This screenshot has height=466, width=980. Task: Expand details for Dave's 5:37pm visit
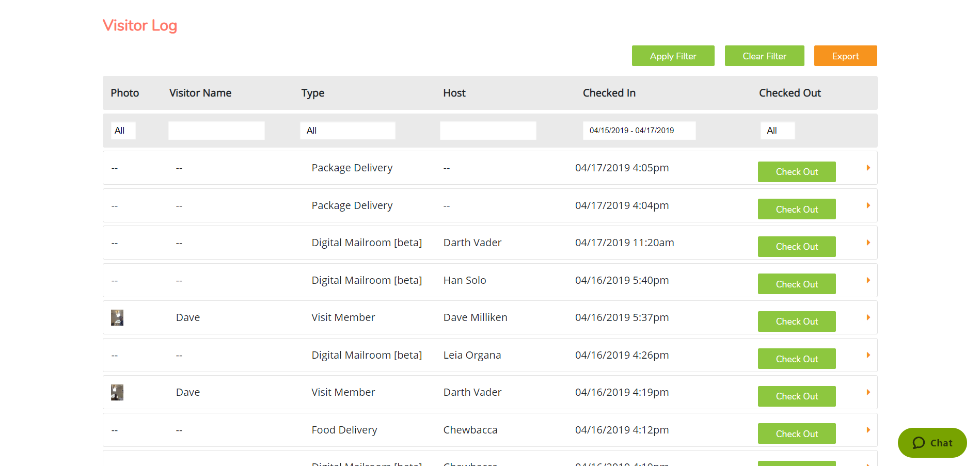(868, 317)
